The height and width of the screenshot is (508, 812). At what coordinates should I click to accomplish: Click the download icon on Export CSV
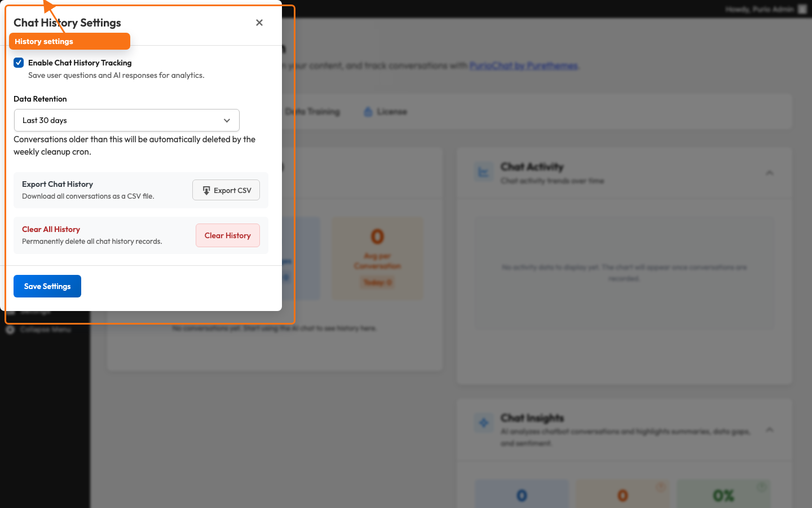206,190
